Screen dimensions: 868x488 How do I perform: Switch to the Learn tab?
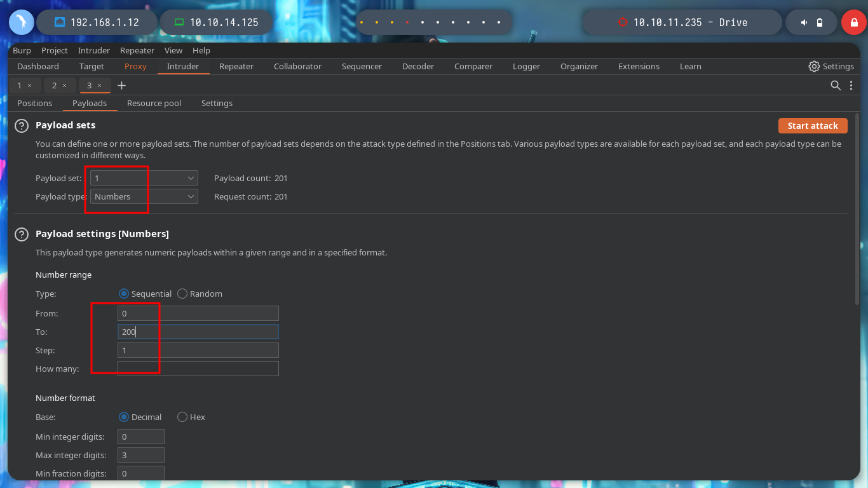[690, 66]
